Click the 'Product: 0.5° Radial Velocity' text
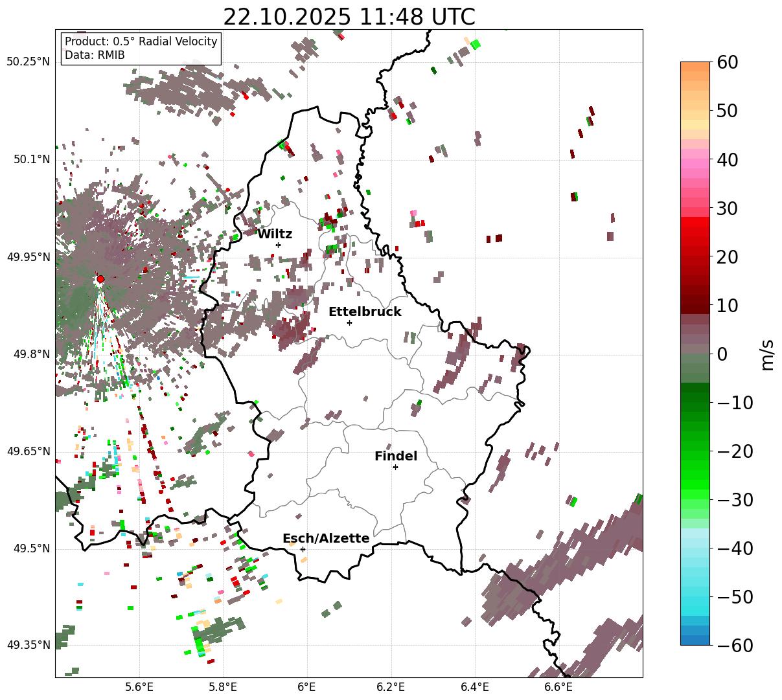Image resolution: width=782 pixels, height=700 pixels. (141, 41)
